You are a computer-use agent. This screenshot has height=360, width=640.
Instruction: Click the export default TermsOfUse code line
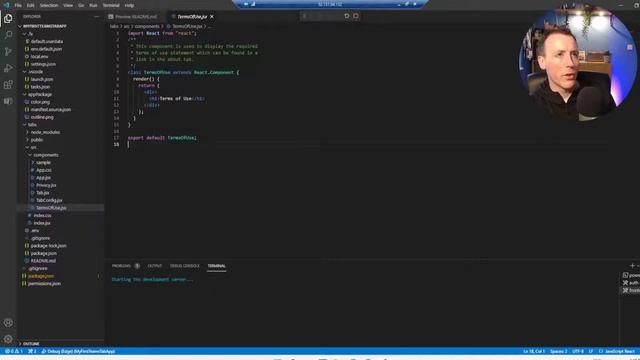[162, 138]
